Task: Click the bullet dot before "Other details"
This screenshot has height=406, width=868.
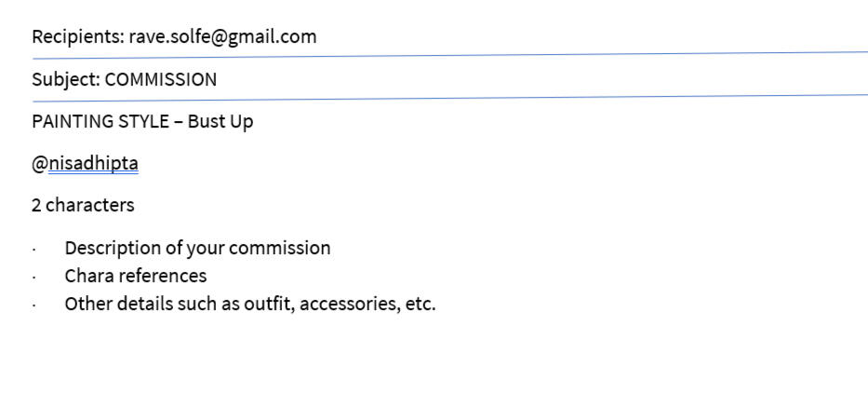Action: 34,305
